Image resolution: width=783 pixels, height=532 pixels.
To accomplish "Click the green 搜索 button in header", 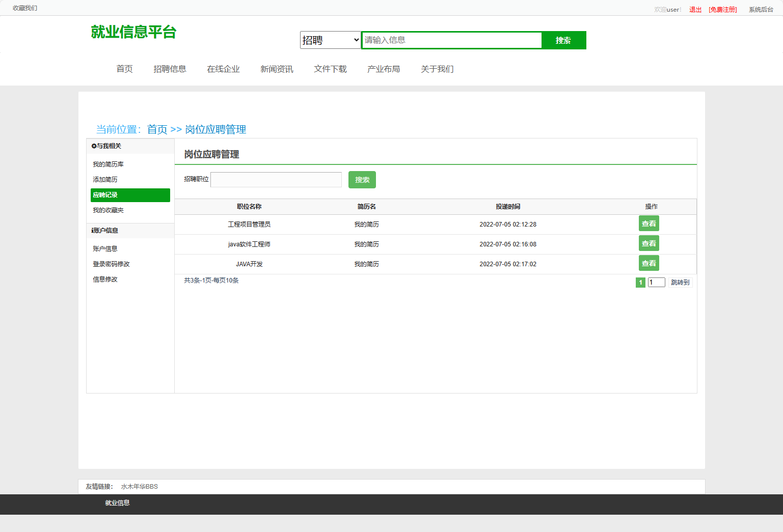I will 563,40.
